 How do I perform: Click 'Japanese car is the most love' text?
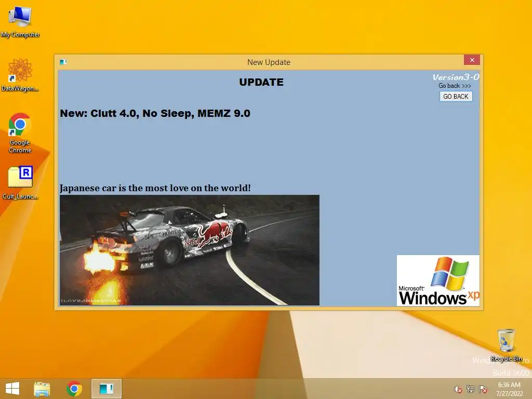tap(155, 188)
